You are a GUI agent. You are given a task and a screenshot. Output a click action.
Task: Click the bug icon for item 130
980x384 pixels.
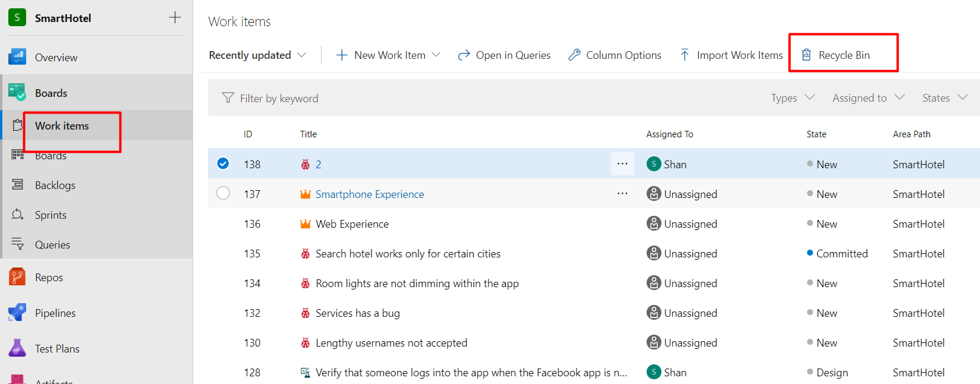[305, 342]
